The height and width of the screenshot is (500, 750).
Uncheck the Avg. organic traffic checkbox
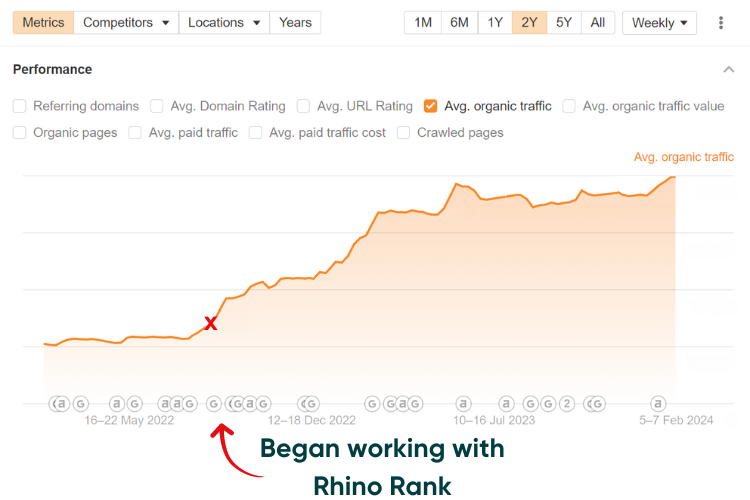[x=430, y=106]
